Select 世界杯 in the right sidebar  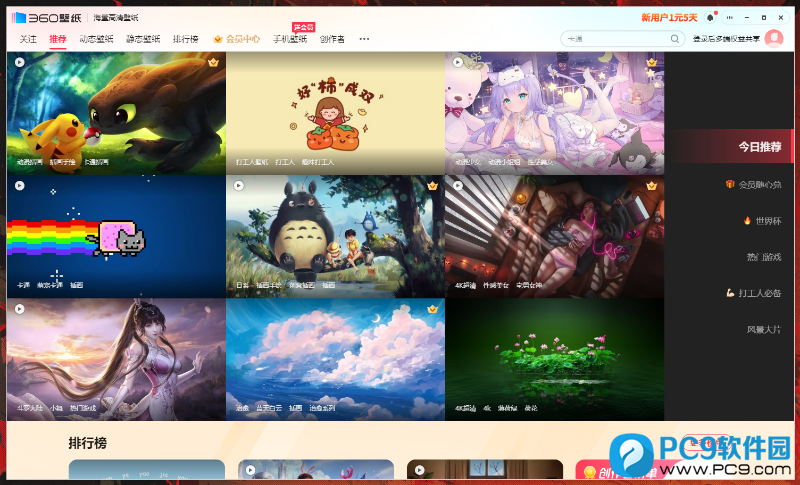[x=762, y=221]
